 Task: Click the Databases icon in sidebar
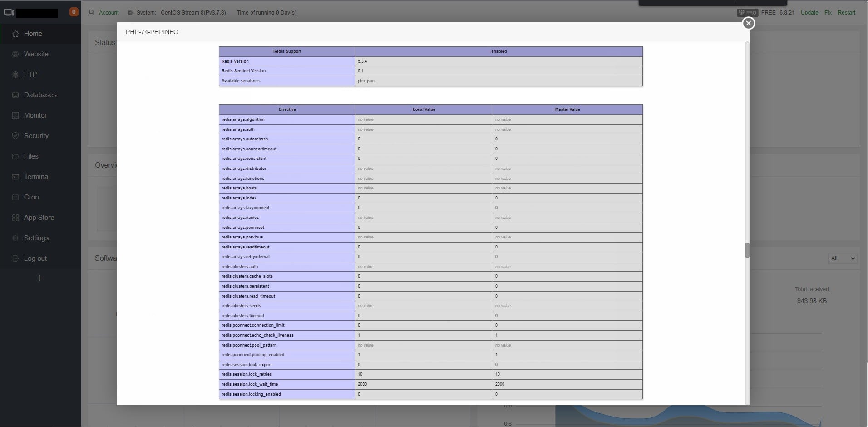tap(15, 95)
